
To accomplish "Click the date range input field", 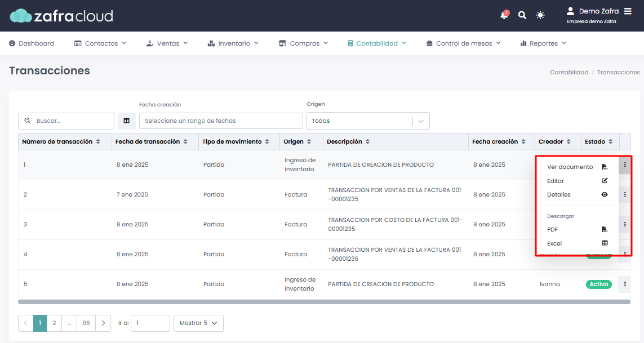I will coord(221,121).
